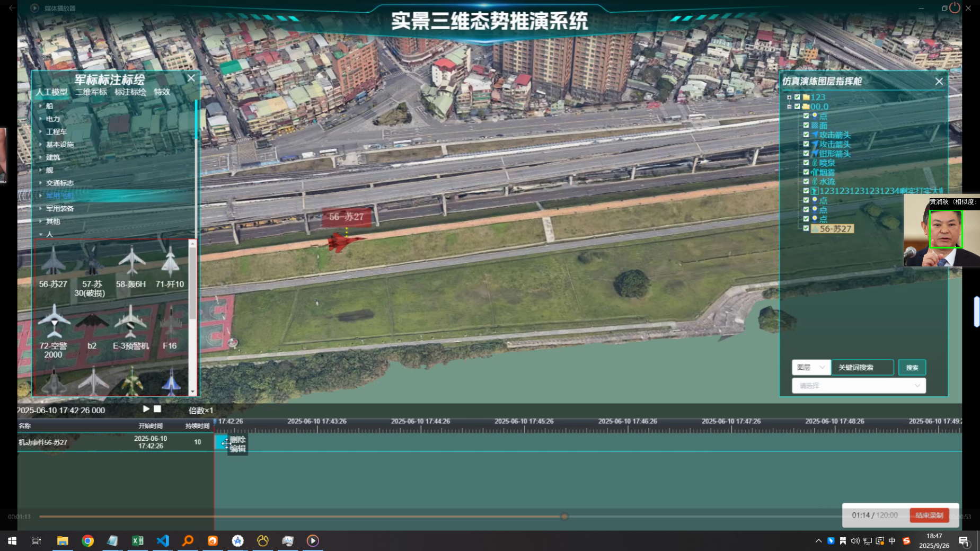
Task: Switch to the 二维军标 tab
Action: [x=91, y=92]
